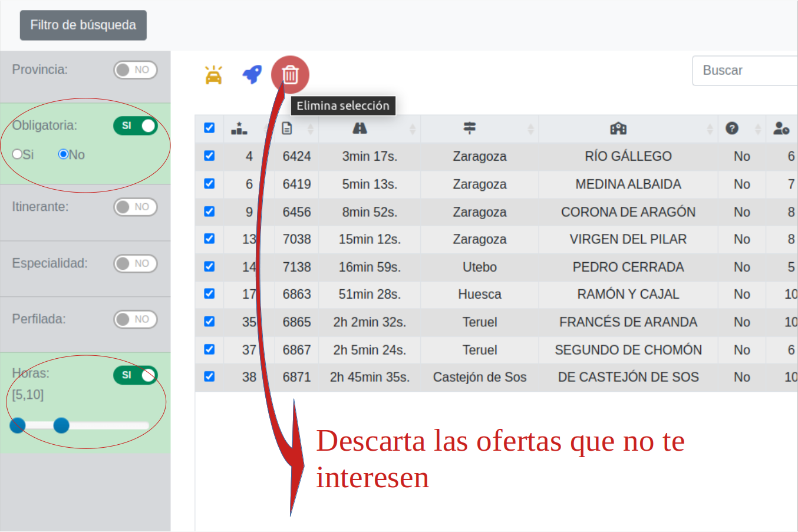Click the road distance column header icon
Screen dimensions: 798x532
tap(360, 127)
